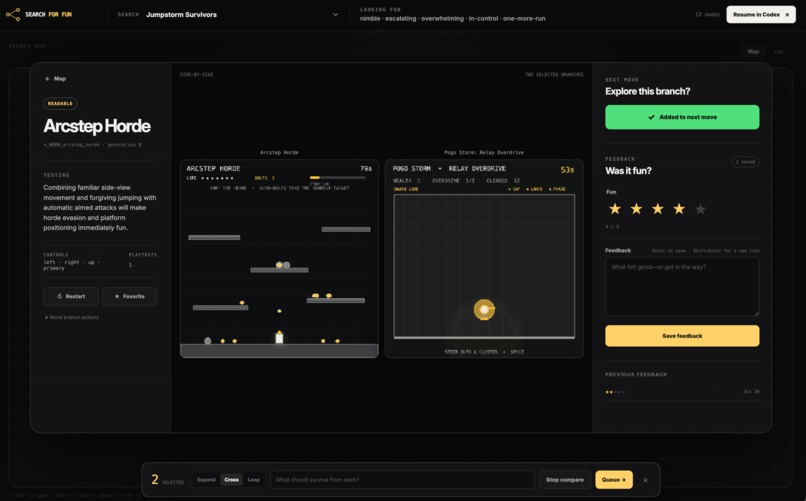The width and height of the screenshot is (806, 501).
Task: Click the Resume in Codex button
Action: coord(761,14)
